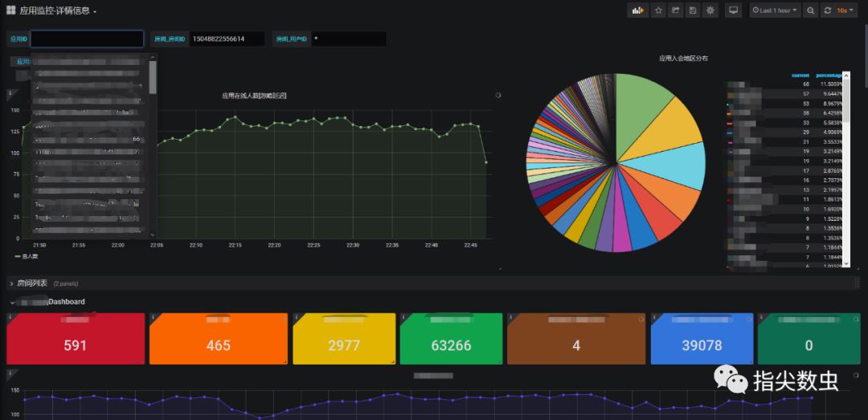Viewport: 868px width, 420px height.
Task: Click the 房间_房间ID field with 15048822556614
Action: pos(227,39)
